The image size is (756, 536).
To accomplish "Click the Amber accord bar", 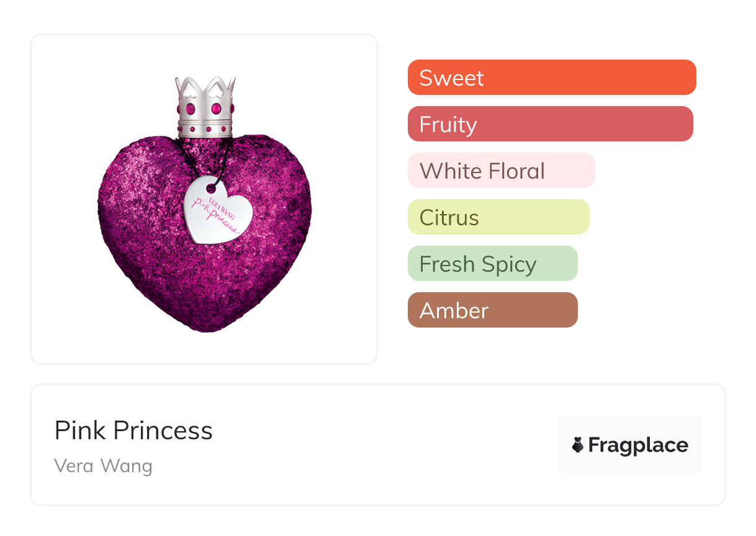I will pyautogui.click(x=492, y=310).
